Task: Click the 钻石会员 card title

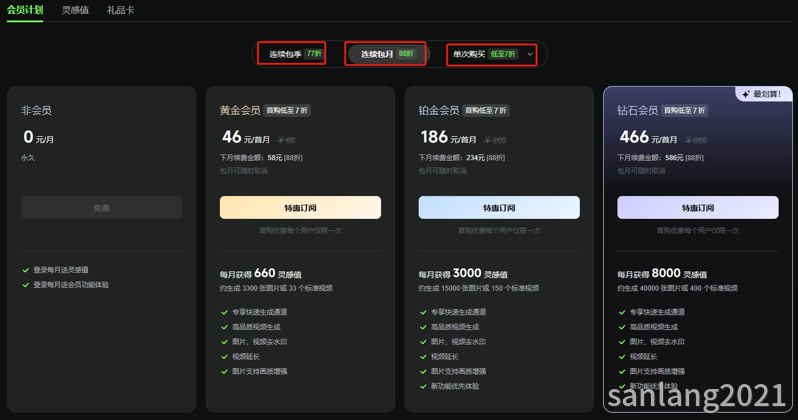Action: (638, 110)
